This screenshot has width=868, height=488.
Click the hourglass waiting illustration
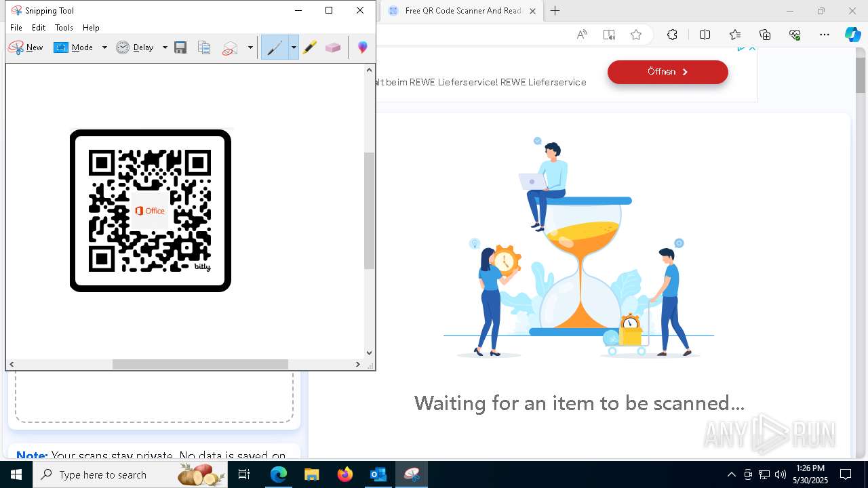tap(578, 247)
